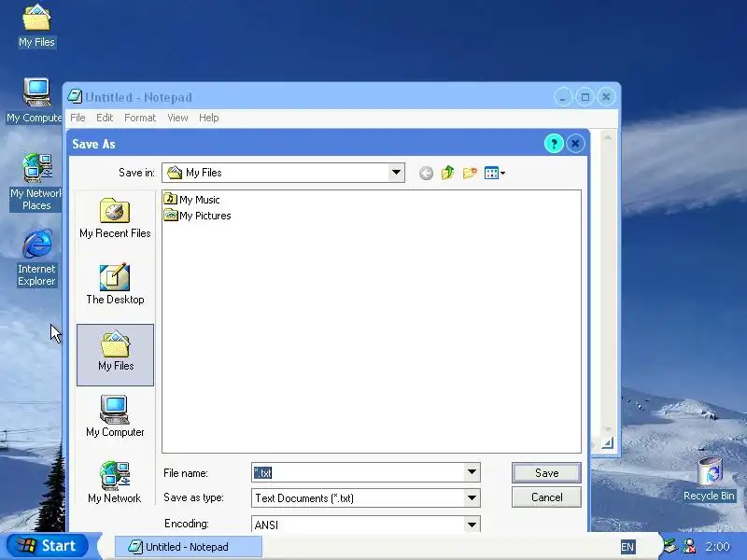The image size is (747, 560).
Task: Click the tray network connection icon
Action: pos(670,546)
